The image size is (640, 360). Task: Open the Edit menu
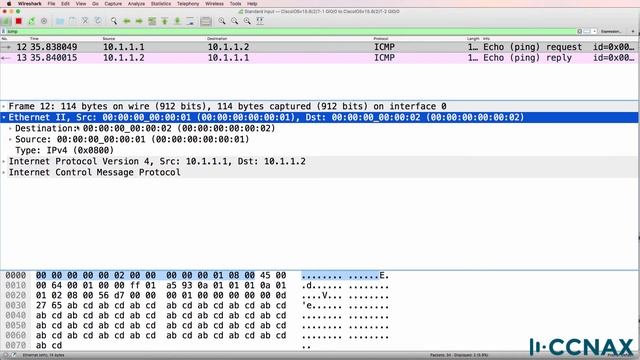(65, 4)
